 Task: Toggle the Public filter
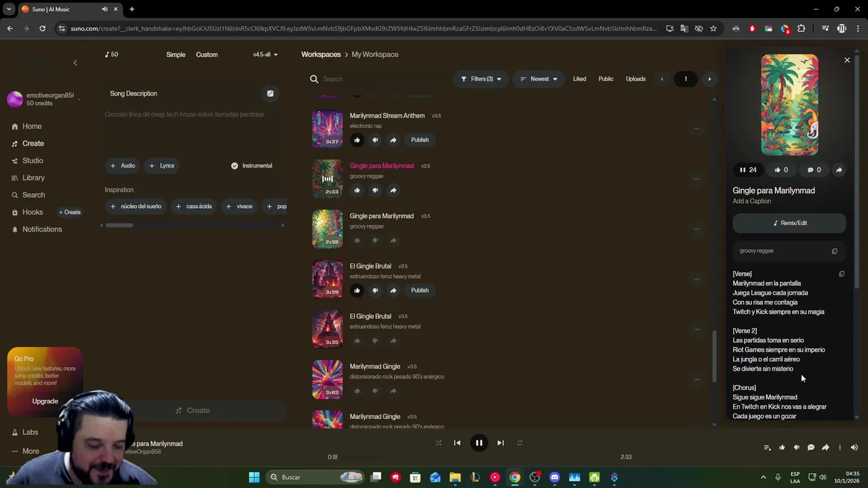pos(606,79)
